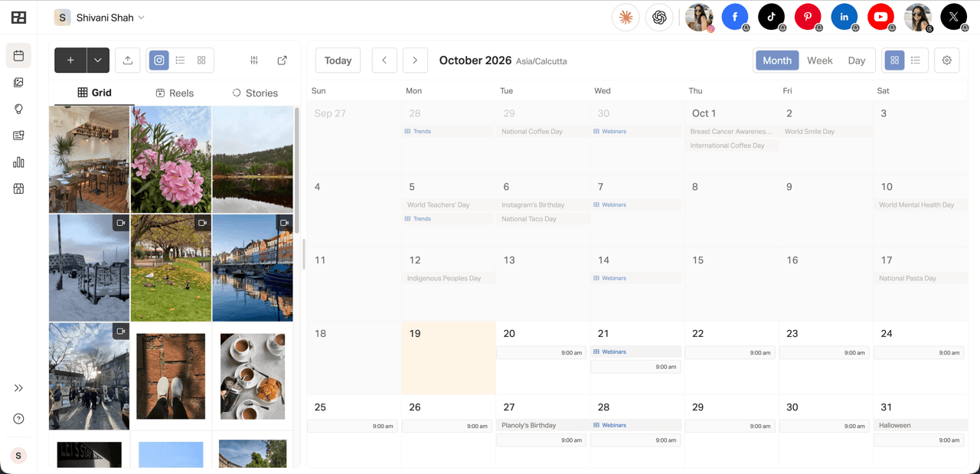Image resolution: width=980 pixels, height=474 pixels.
Task: Open Trends entry on September 28
Action: [x=448, y=132]
